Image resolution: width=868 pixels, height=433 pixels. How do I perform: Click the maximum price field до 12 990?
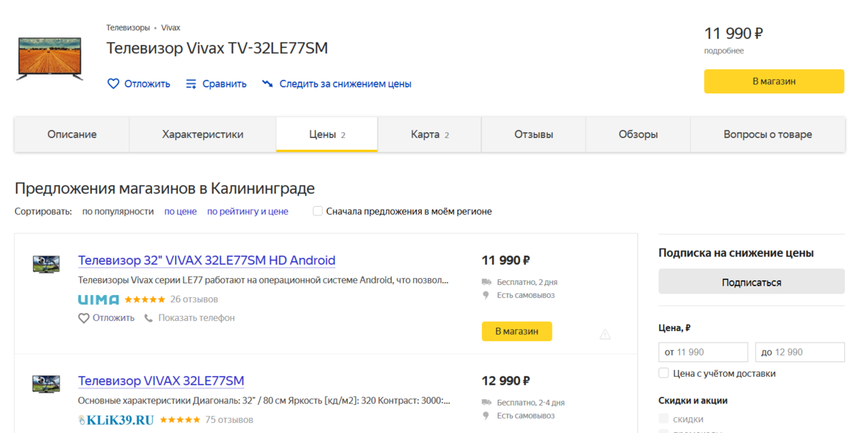tap(800, 352)
